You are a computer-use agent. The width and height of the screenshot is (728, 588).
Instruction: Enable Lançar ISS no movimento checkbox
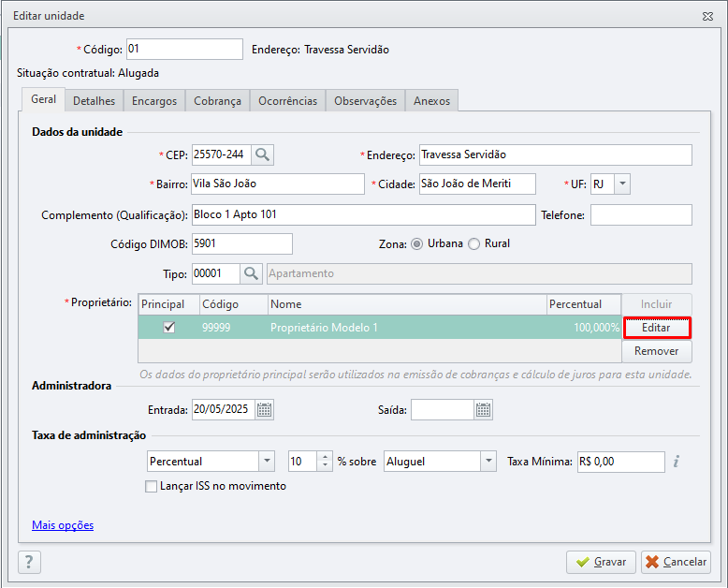click(x=151, y=486)
